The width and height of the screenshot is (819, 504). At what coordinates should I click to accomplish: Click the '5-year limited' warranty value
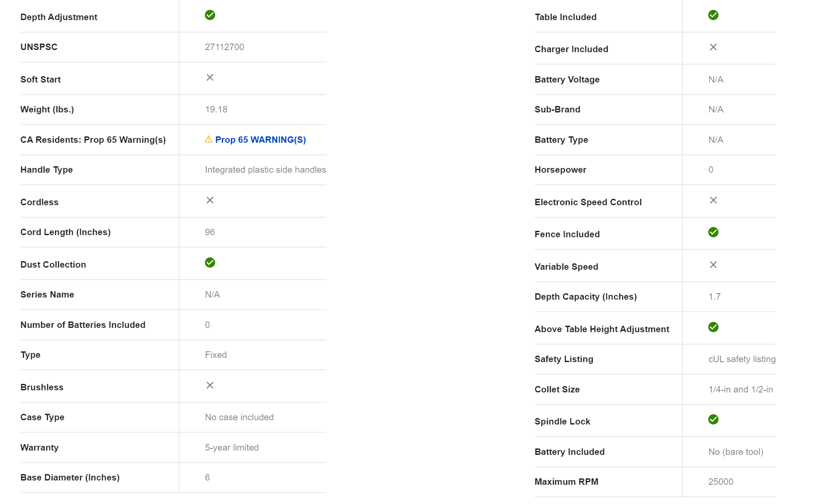pyautogui.click(x=231, y=448)
